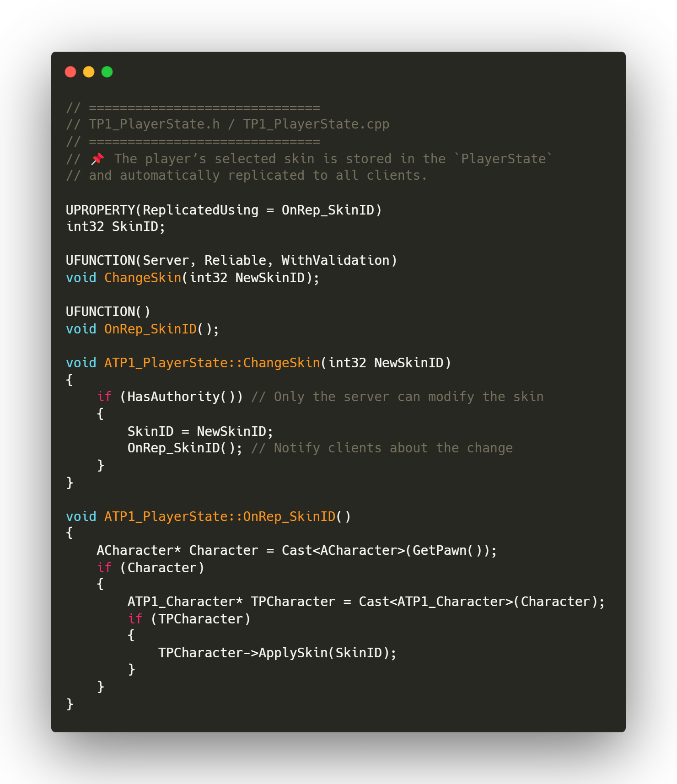Click the 'if (Character)' condition
The height and width of the screenshot is (784, 677).
(x=150, y=568)
